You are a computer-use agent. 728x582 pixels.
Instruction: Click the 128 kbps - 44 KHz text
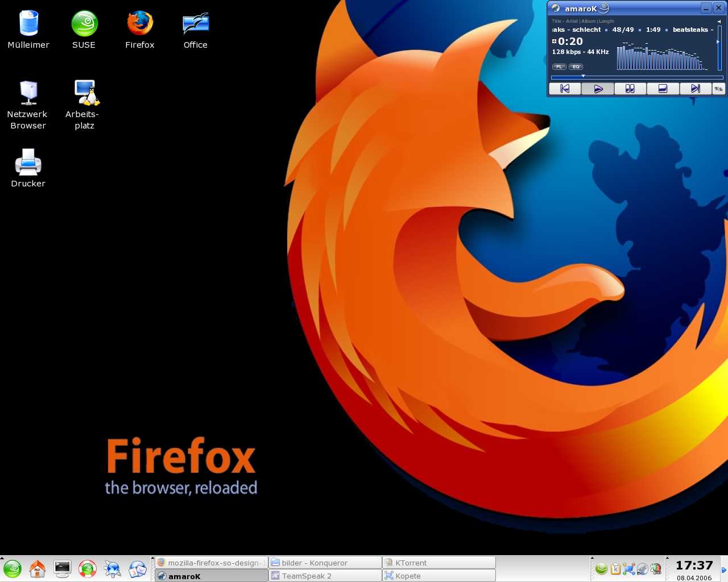[x=580, y=52]
